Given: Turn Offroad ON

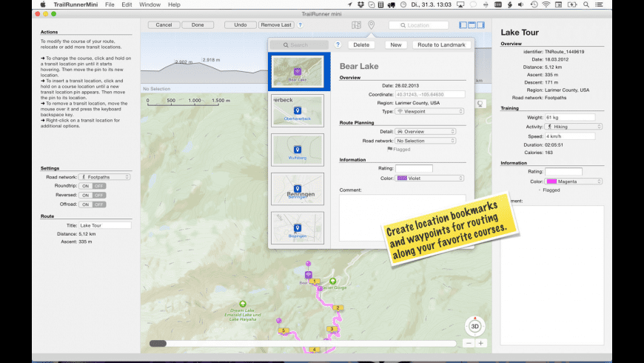Looking at the screenshot, I should (x=85, y=204).
